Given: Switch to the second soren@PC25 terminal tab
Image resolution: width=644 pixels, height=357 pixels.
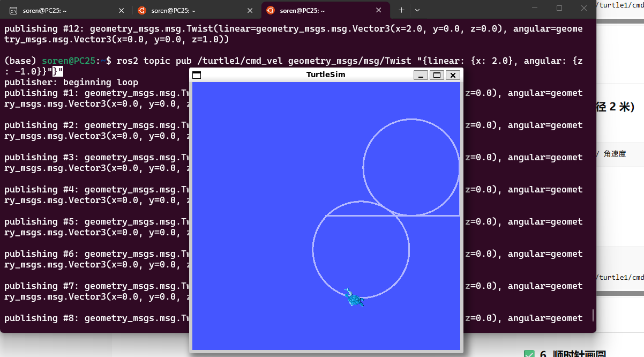Looking at the screenshot, I should [196, 10].
